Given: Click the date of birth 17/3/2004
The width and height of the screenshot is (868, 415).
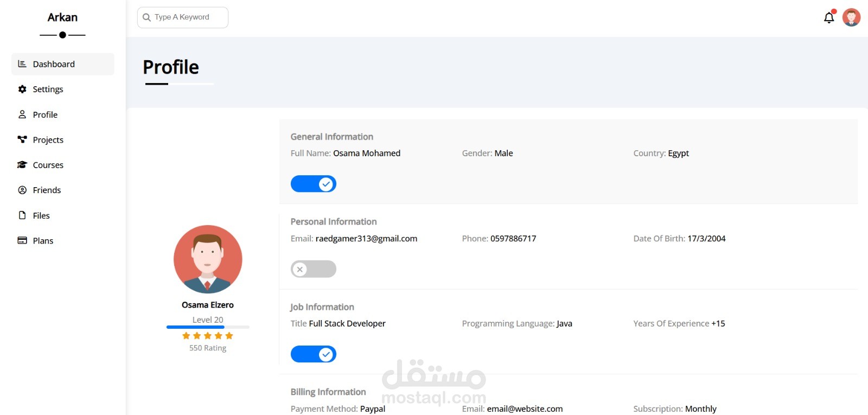Looking at the screenshot, I should pyautogui.click(x=706, y=239).
